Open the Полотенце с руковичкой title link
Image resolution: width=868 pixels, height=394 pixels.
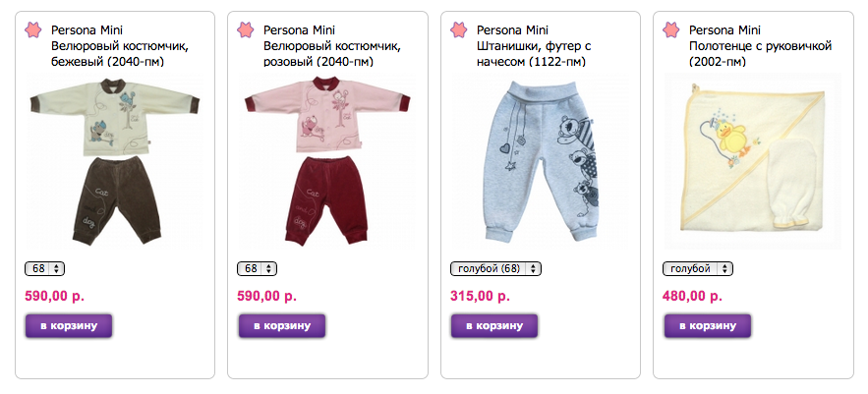click(x=761, y=54)
